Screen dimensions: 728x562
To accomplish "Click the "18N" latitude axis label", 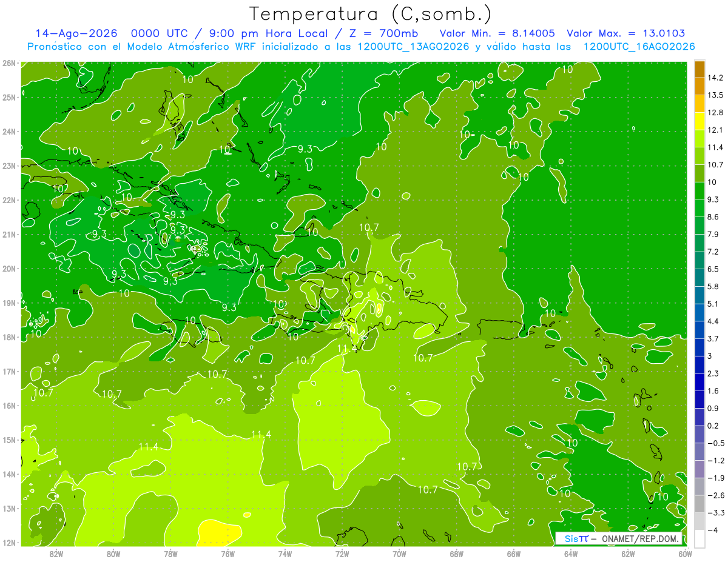I will click(x=9, y=337).
